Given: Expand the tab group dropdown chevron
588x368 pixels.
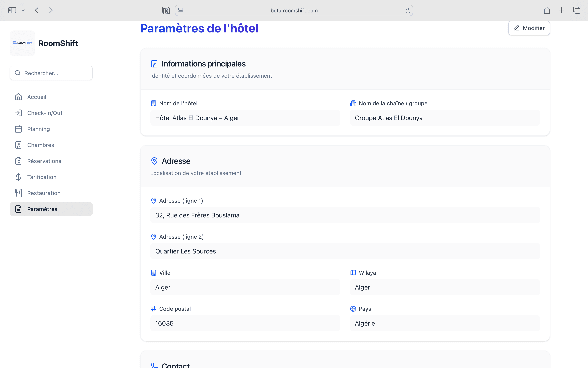Looking at the screenshot, I should 23,10.
